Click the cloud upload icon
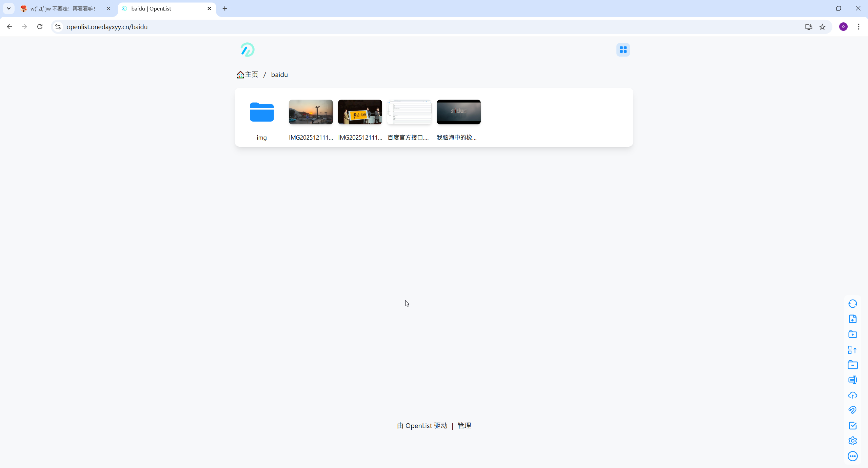 coord(852,395)
